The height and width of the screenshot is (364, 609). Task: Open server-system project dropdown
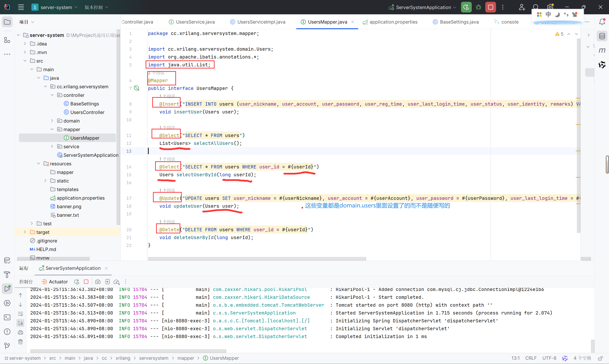click(x=55, y=7)
